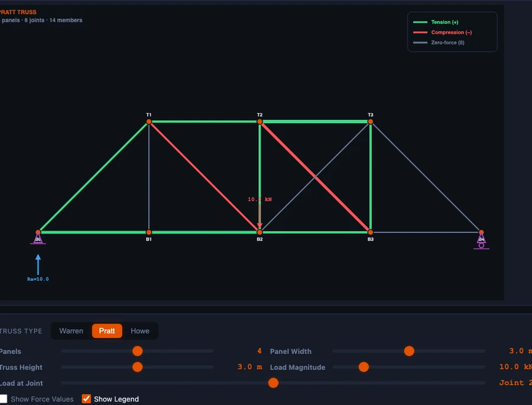The width and height of the screenshot is (532, 405).
Task: Click the Zero-force (0) legend entry
Action: (x=439, y=43)
